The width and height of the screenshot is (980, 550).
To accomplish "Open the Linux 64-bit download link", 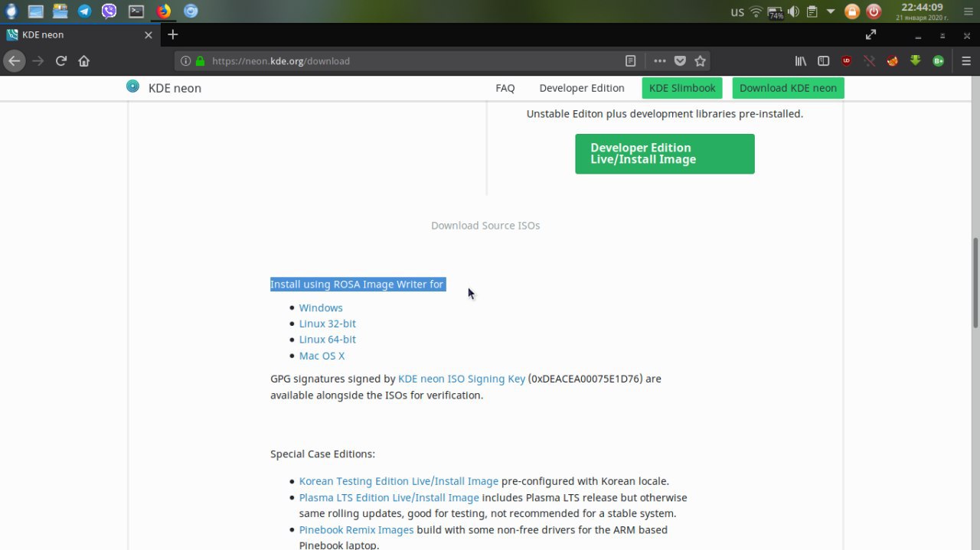I will pos(328,340).
